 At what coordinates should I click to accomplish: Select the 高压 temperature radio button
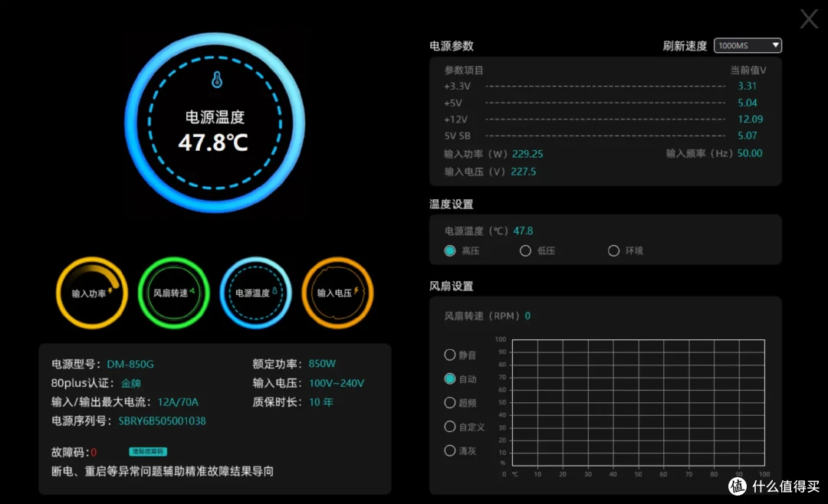tap(450, 250)
